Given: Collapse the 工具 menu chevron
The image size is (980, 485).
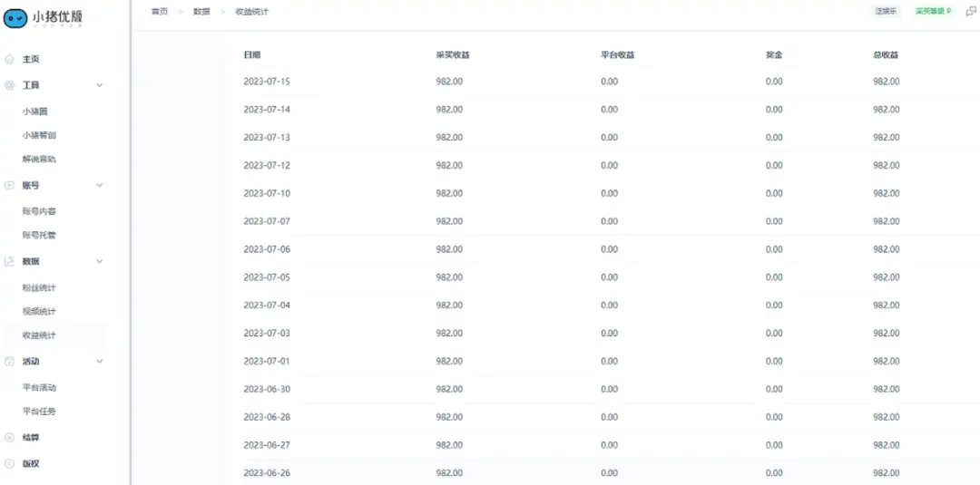Looking at the screenshot, I should [100, 85].
